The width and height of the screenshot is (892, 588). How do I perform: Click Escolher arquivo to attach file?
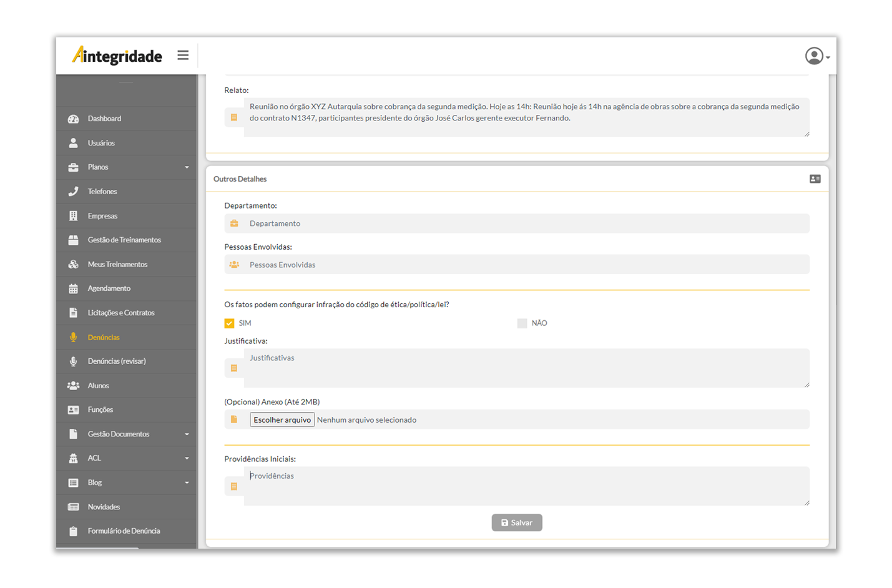click(282, 419)
